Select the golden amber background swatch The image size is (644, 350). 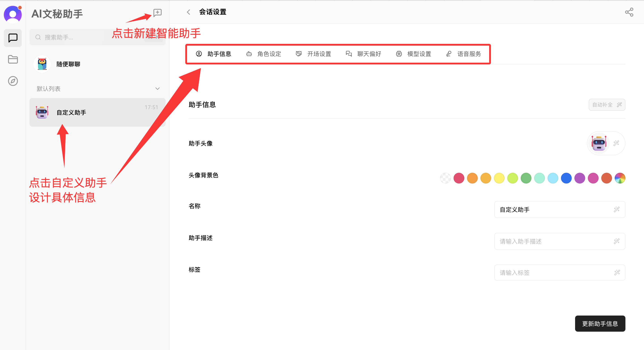[x=486, y=178]
